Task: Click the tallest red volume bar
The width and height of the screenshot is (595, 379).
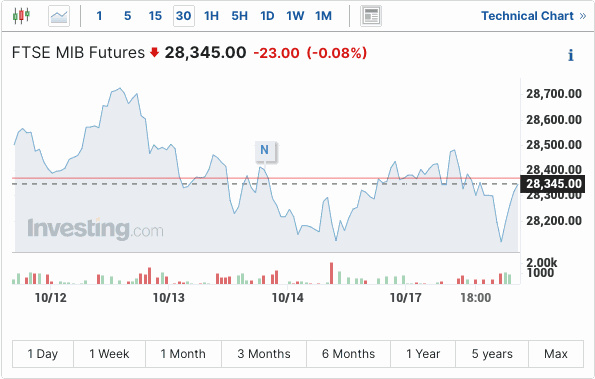Action: point(331,273)
